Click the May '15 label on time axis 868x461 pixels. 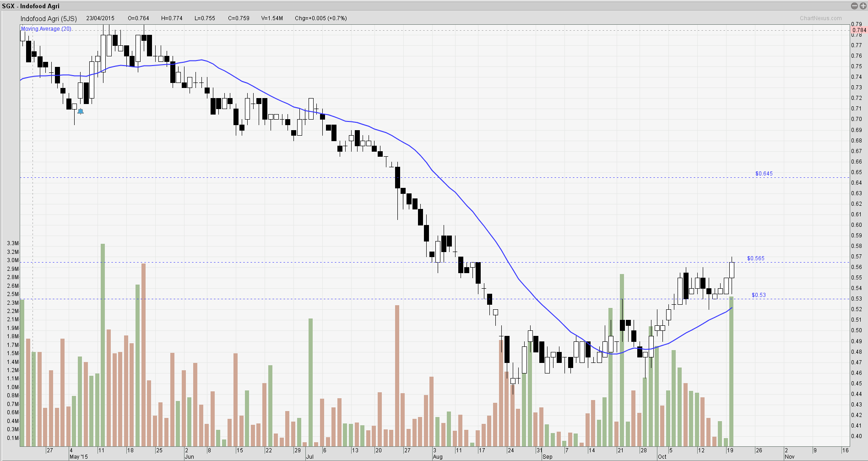[x=78, y=457]
